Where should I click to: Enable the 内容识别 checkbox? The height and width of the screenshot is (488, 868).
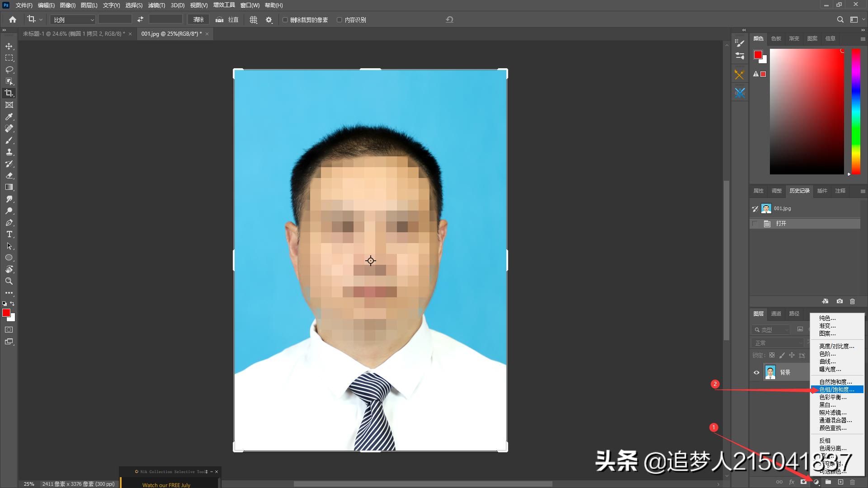point(339,20)
